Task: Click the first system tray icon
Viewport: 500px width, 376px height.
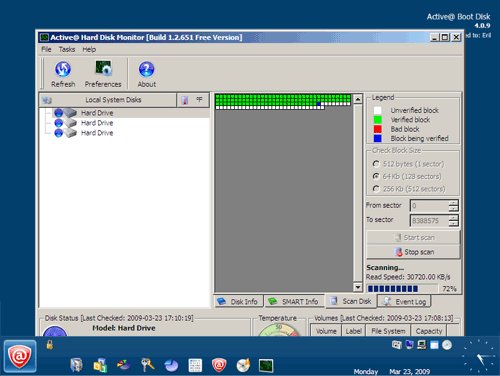Action: coord(396,345)
